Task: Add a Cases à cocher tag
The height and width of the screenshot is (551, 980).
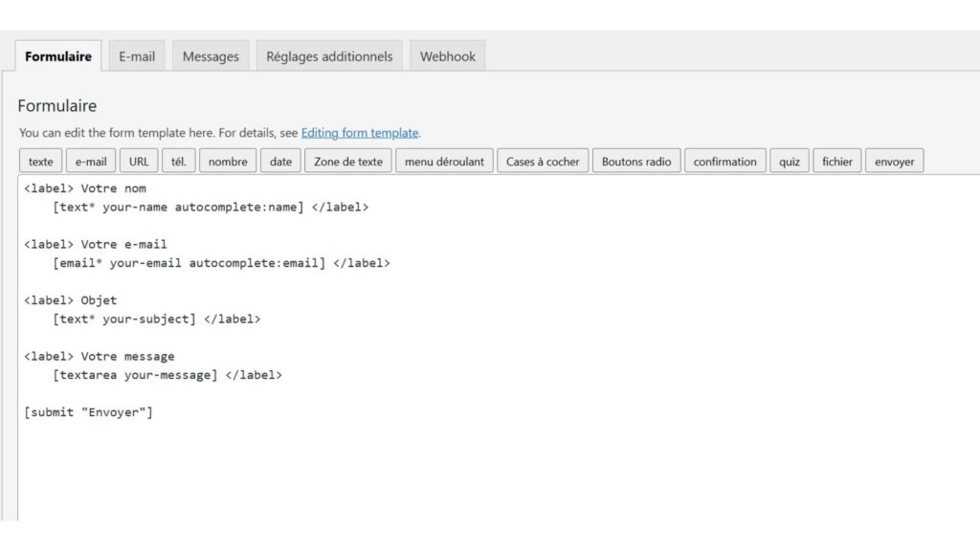Action: 543,162
